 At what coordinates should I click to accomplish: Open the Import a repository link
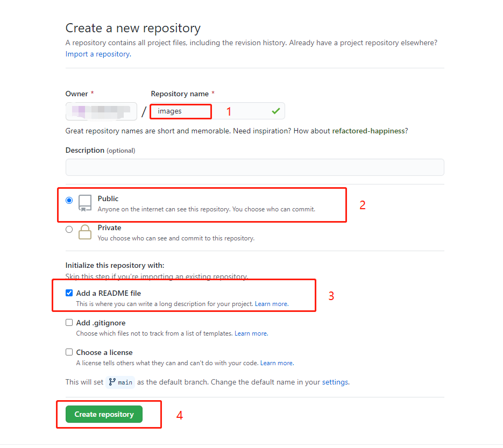[98, 54]
